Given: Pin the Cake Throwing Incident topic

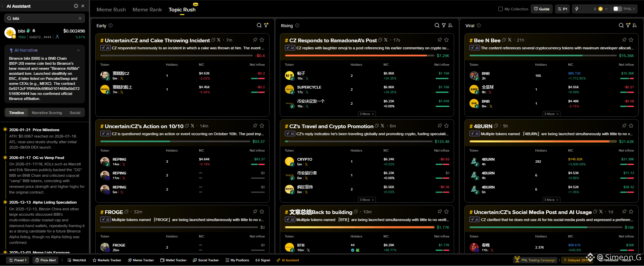Looking at the screenshot, I should click(x=255, y=40).
